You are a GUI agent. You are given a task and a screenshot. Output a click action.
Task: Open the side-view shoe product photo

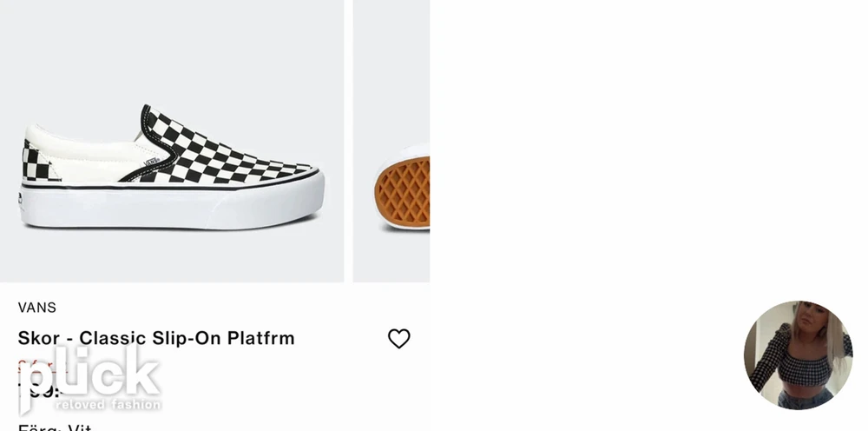(x=172, y=141)
